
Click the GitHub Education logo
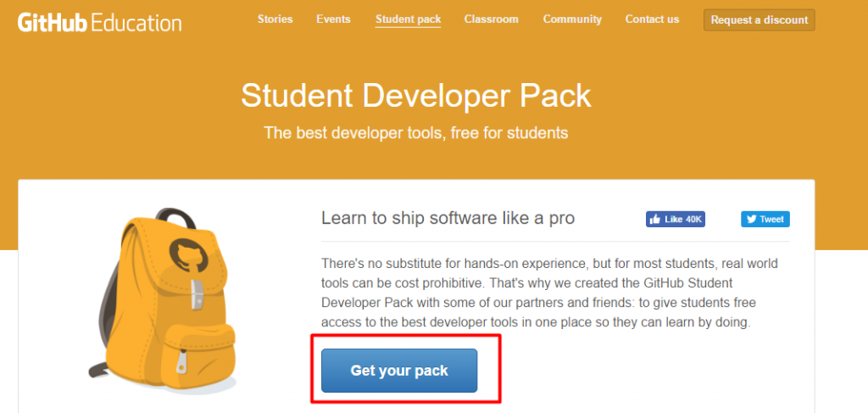tap(100, 22)
